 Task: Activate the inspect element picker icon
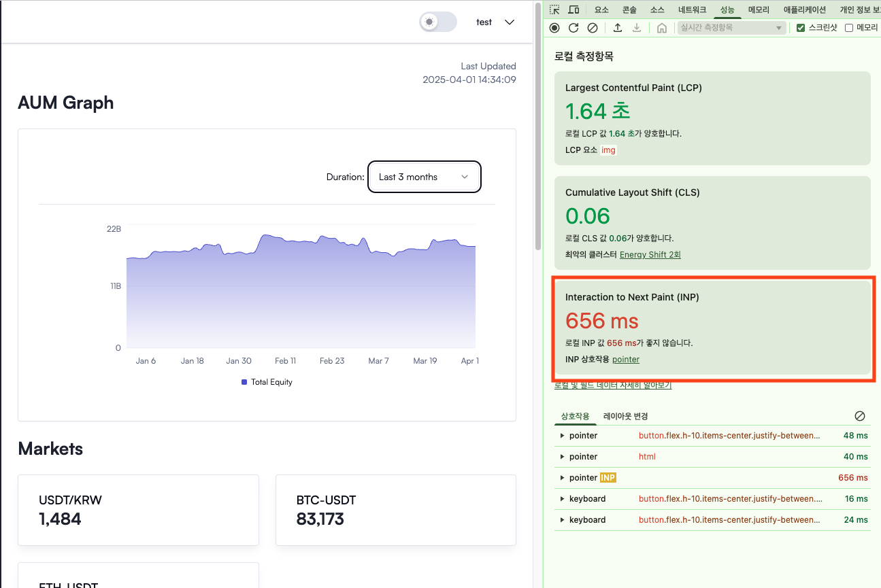pos(555,10)
